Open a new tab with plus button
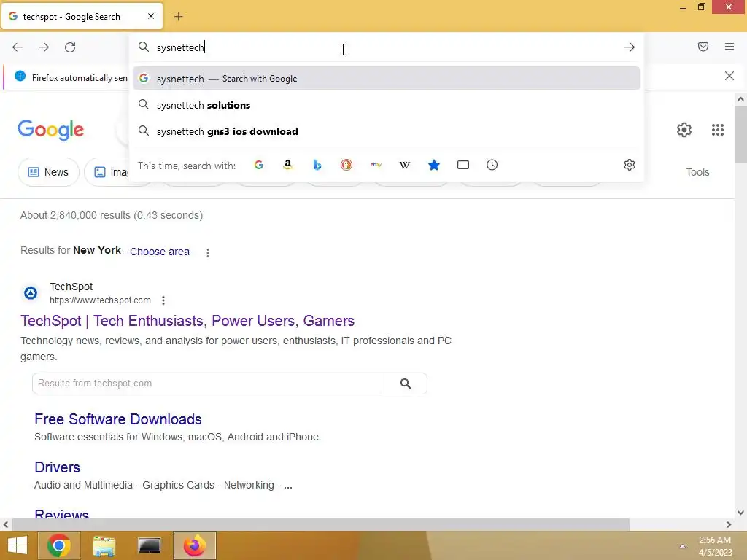 (178, 17)
